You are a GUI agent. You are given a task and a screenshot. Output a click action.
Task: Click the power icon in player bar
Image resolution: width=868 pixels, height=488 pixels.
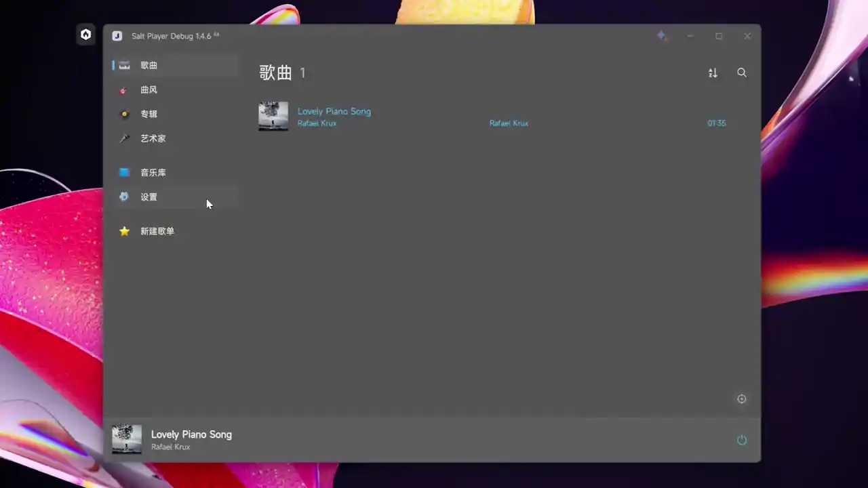[x=741, y=440]
